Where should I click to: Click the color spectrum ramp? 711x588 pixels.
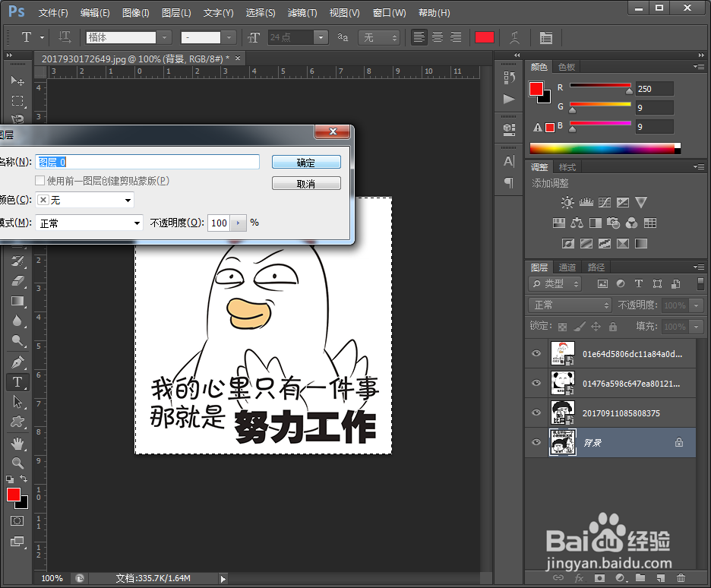(605, 149)
